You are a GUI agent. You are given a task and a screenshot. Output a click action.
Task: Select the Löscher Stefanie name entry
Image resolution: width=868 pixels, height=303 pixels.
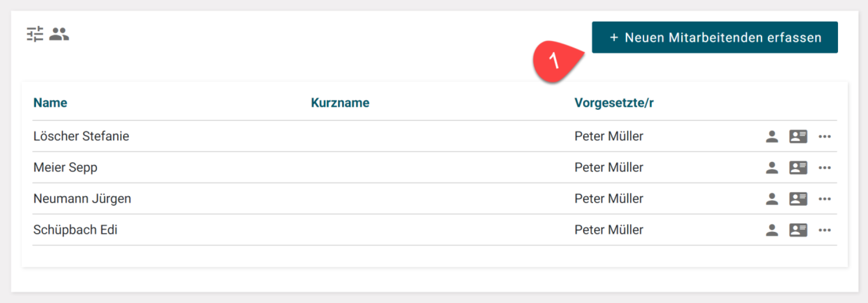tap(81, 136)
